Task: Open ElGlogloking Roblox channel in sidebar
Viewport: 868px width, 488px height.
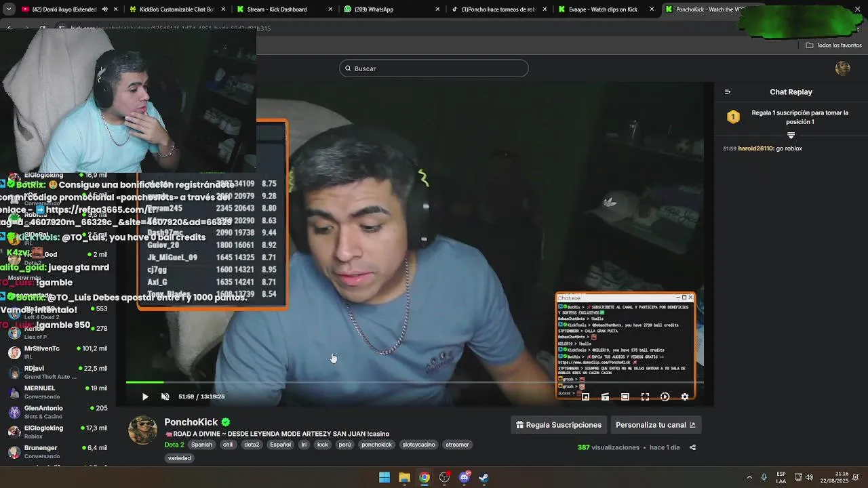Action: [x=58, y=432]
